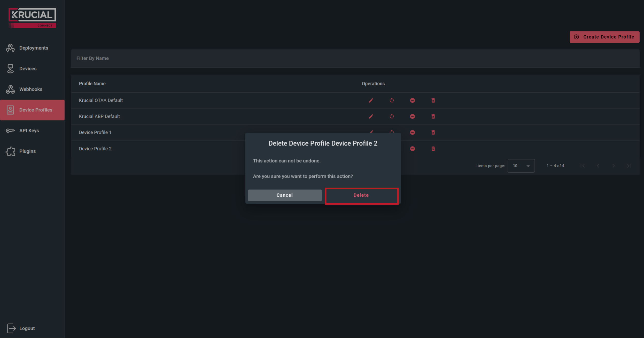Click the Krucial Connect logo
The width and height of the screenshot is (644, 338).
point(32,18)
